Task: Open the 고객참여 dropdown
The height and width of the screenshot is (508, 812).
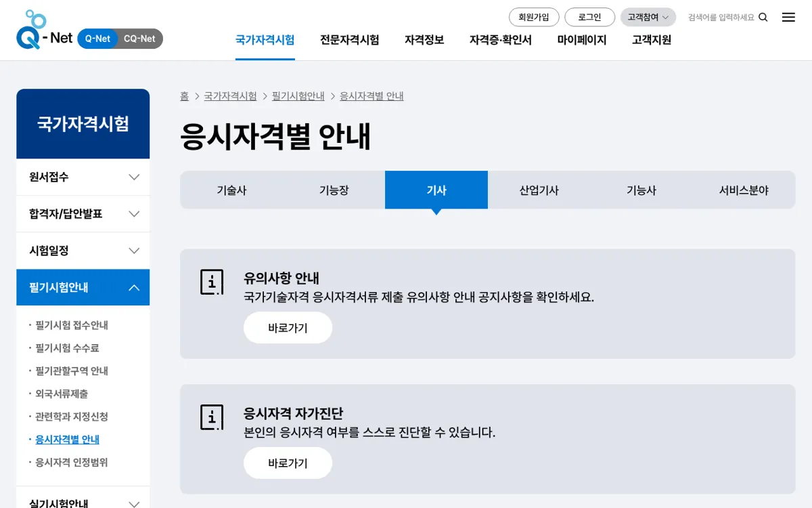Action: [648, 18]
